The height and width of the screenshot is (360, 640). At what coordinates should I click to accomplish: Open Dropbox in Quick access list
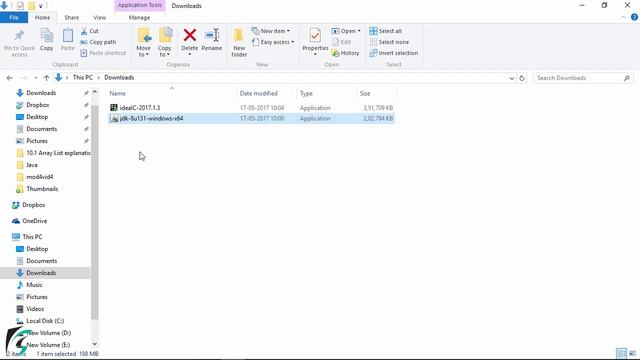click(38, 105)
